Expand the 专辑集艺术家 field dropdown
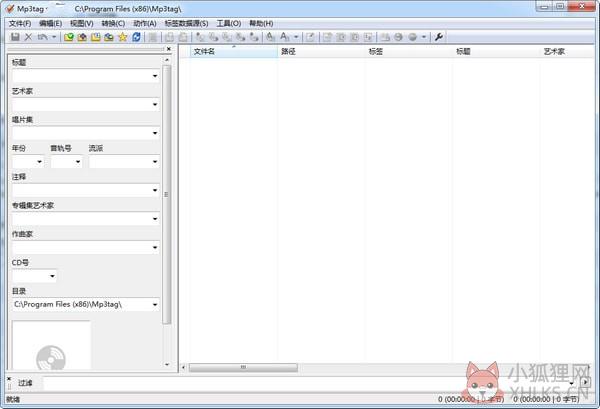Image resolution: width=600 pixels, height=409 pixels. pos(155,219)
